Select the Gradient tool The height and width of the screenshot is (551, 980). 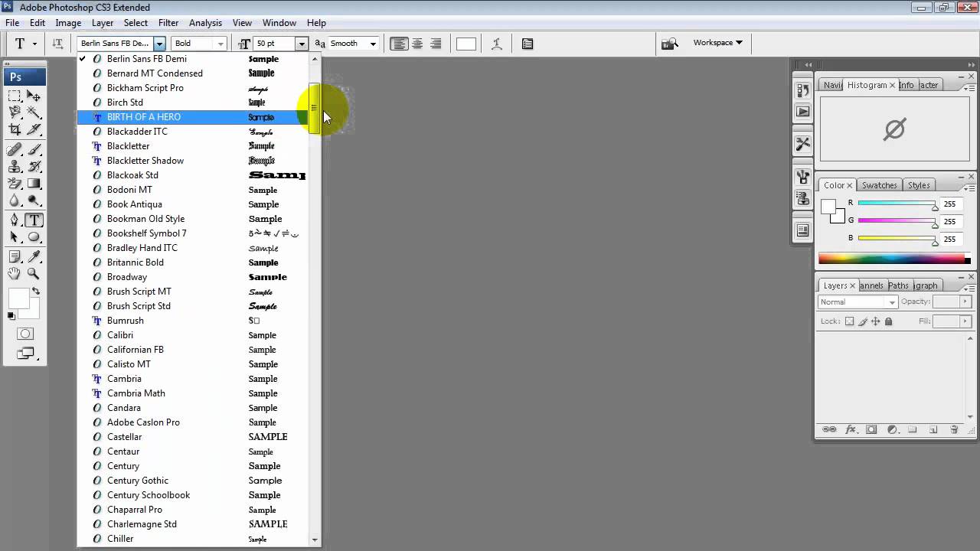pyautogui.click(x=34, y=184)
